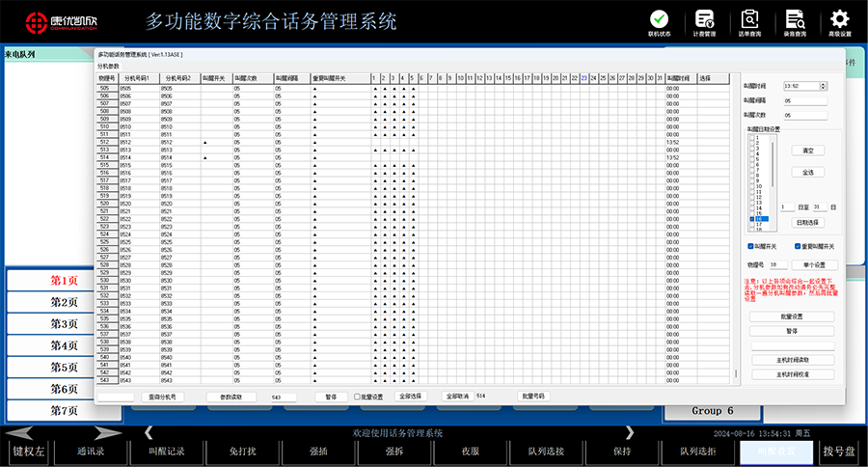Click the 主机时间校准 button
This screenshot has width=868, height=467.
point(793,374)
